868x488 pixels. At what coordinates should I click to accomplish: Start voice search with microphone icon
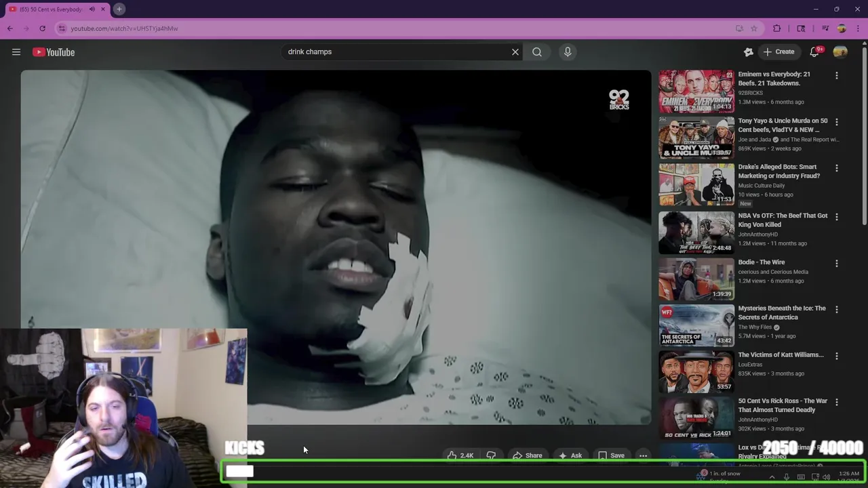(x=568, y=52)
